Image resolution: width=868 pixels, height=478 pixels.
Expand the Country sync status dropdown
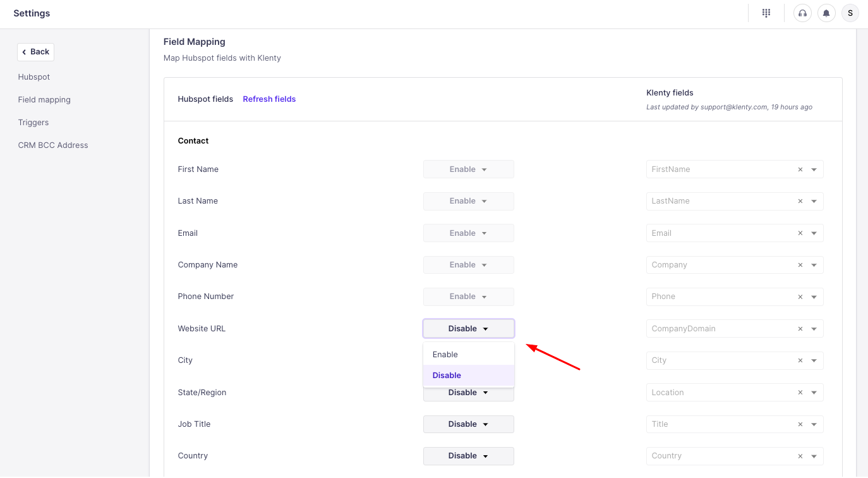[468, 456]
